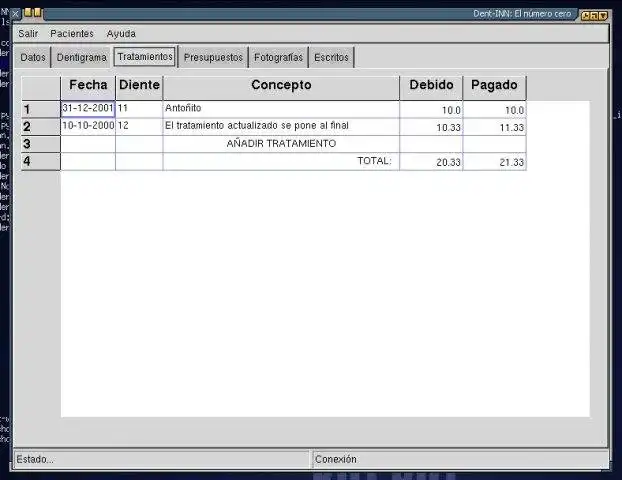Click the yellow window icons beside the X
The width and height of the screenshot is (622, 480).
32,13
